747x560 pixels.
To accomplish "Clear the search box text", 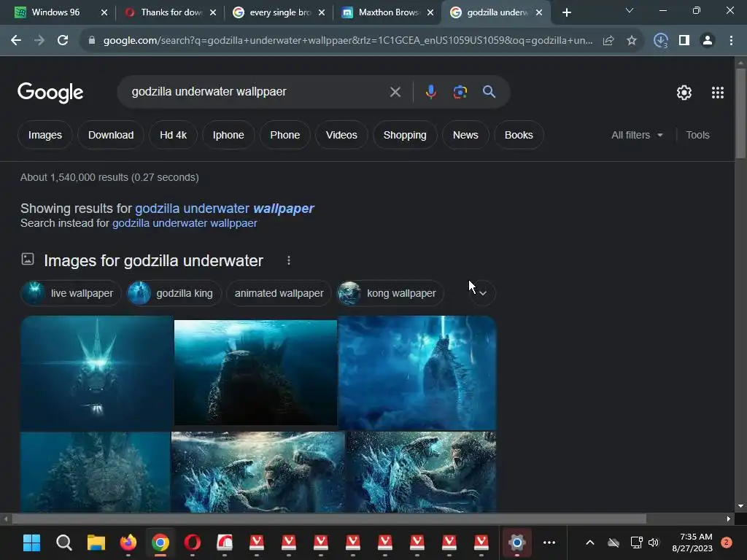I will coord(395,92).
